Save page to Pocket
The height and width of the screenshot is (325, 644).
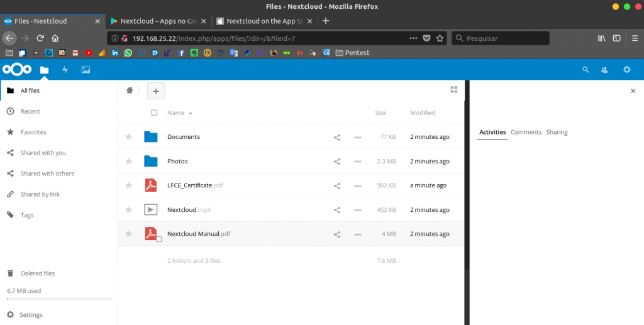(427, 38)
